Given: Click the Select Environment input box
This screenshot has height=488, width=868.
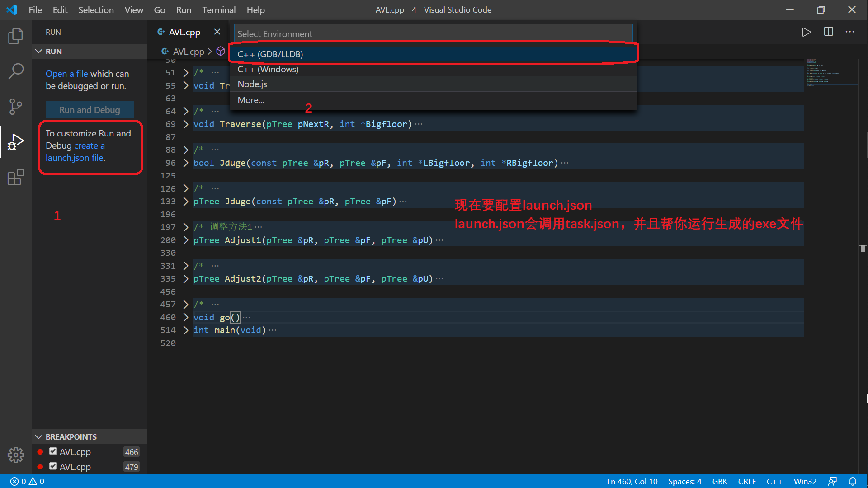Looking at the screenshot, I should tap(433, 33).
